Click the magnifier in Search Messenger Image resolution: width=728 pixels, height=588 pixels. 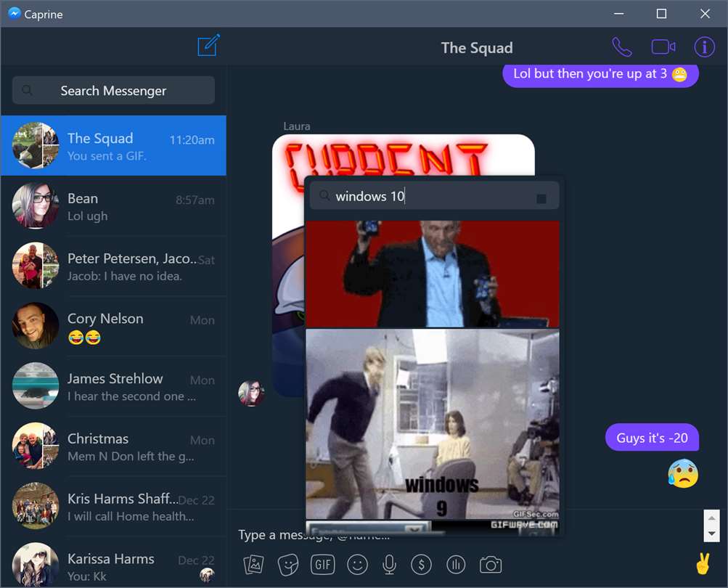point(28,90)
